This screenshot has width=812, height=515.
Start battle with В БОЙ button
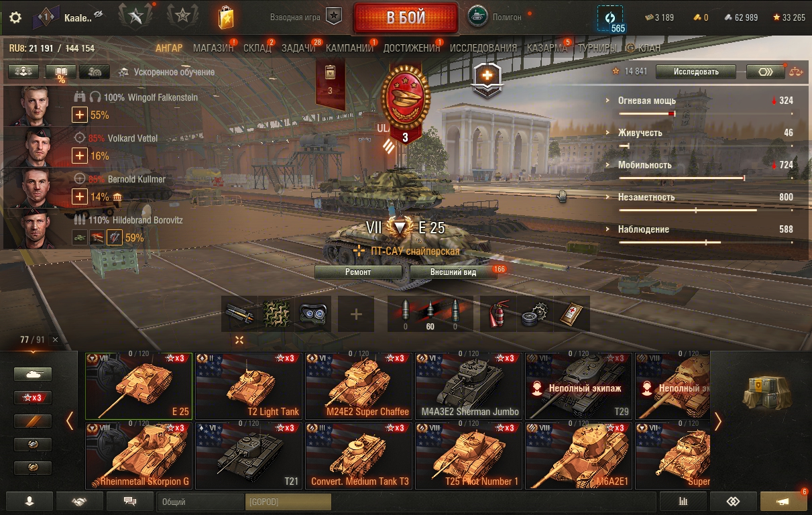[x=406, y=17]
